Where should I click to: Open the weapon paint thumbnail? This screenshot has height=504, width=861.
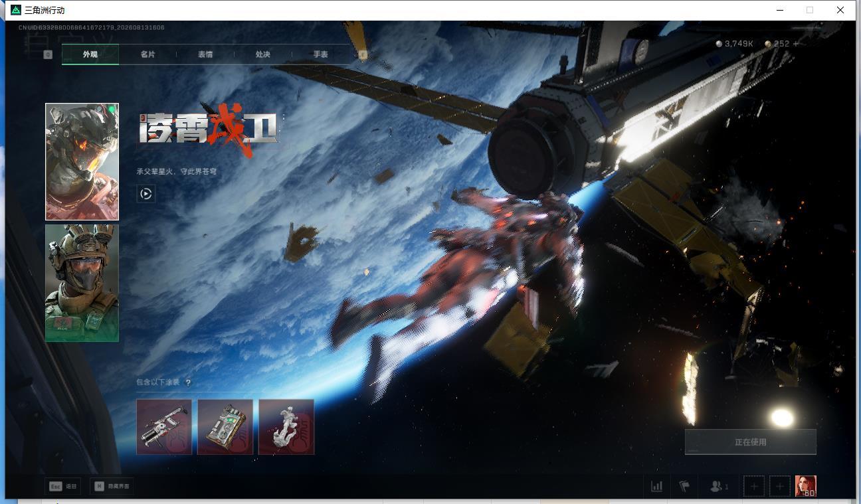164,427
